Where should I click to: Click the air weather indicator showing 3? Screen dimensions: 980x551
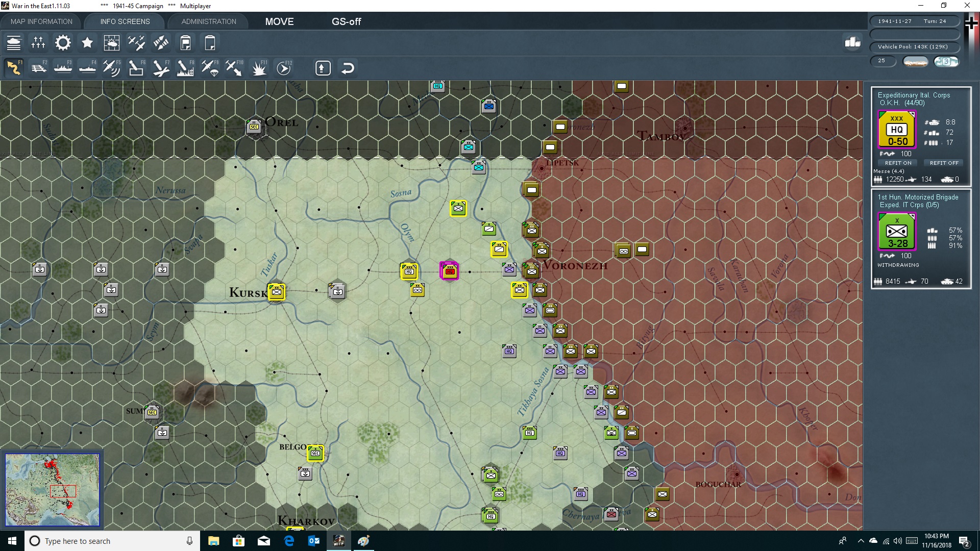coord(946,62)
